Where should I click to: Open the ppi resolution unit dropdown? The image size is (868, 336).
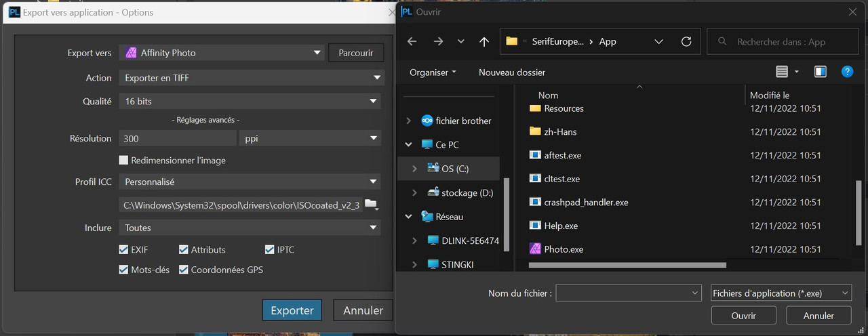[x=309, y=138]
